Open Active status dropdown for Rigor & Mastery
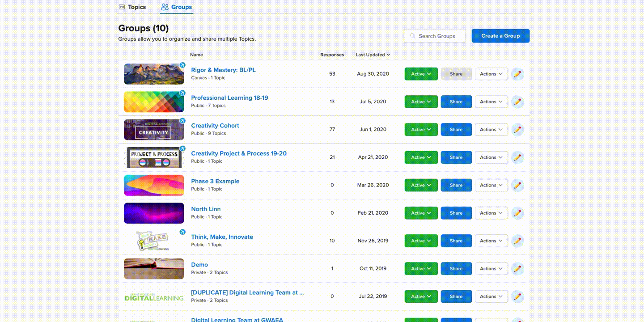 click(421, 74)
